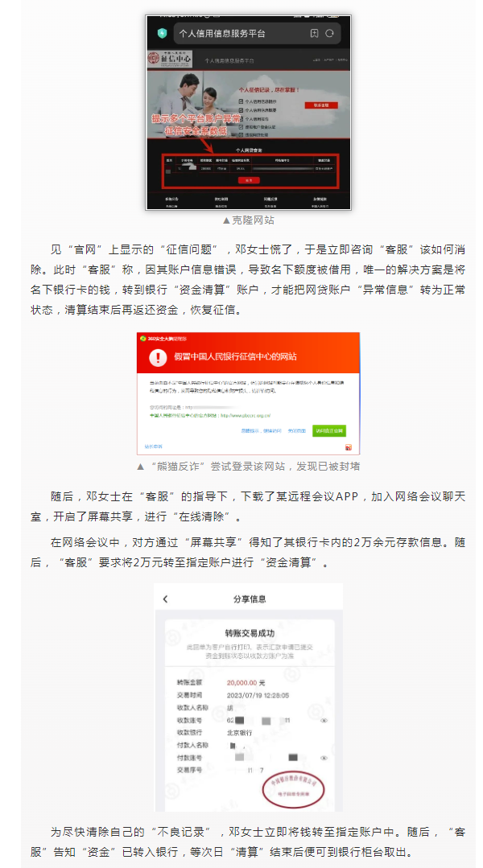Viewport: 483px width, 868px height.
Task: Click the white exclamation warning icon
Action: point(158,356)
